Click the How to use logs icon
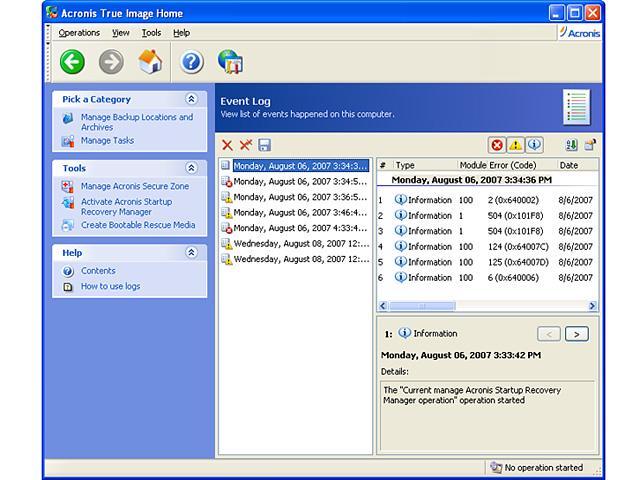Viewport: 640px width, 480px height. pyautogui.click(x=68, y=287)
